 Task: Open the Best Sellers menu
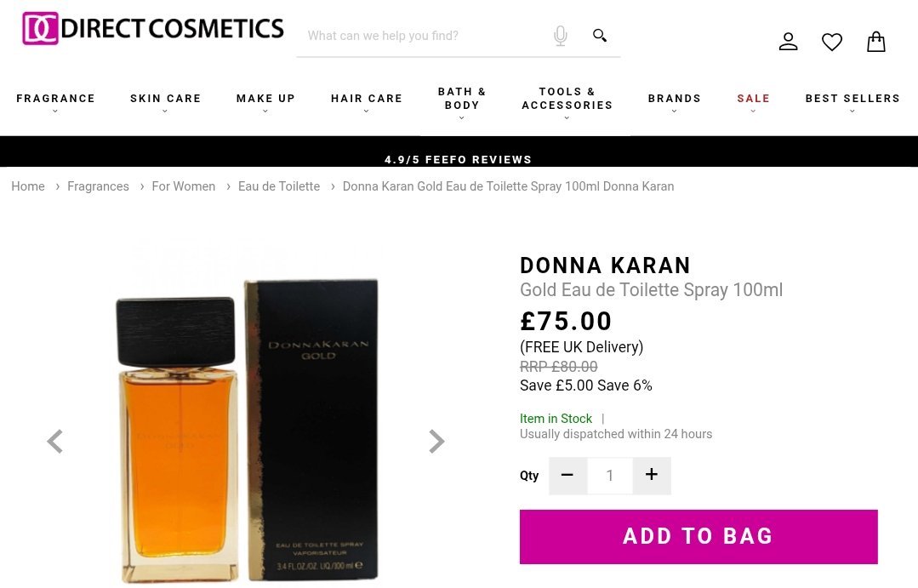pos(852,100)
